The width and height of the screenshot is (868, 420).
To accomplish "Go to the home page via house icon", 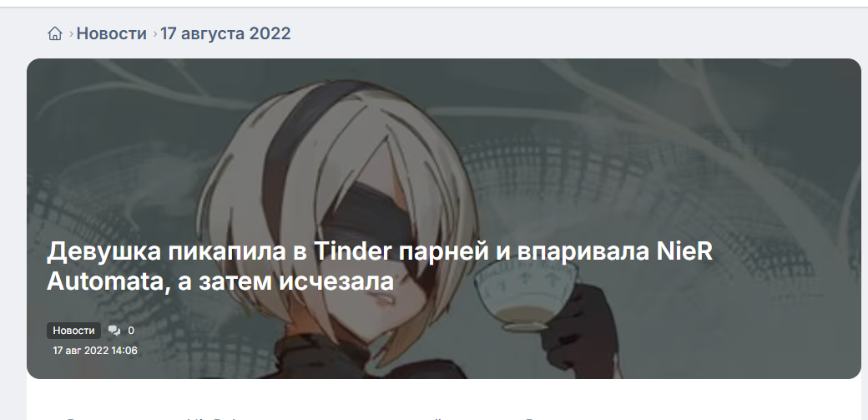I will pyautogui.click(x=55, y=33).
